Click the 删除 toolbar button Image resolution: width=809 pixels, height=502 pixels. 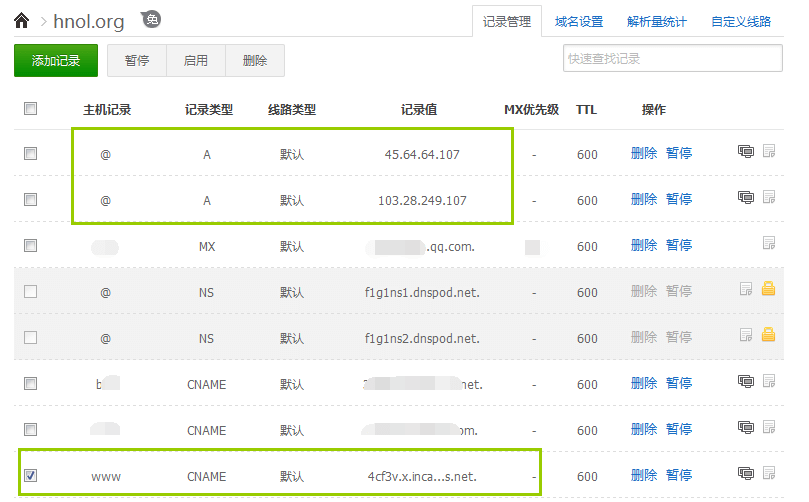click(x=255, y=60)
